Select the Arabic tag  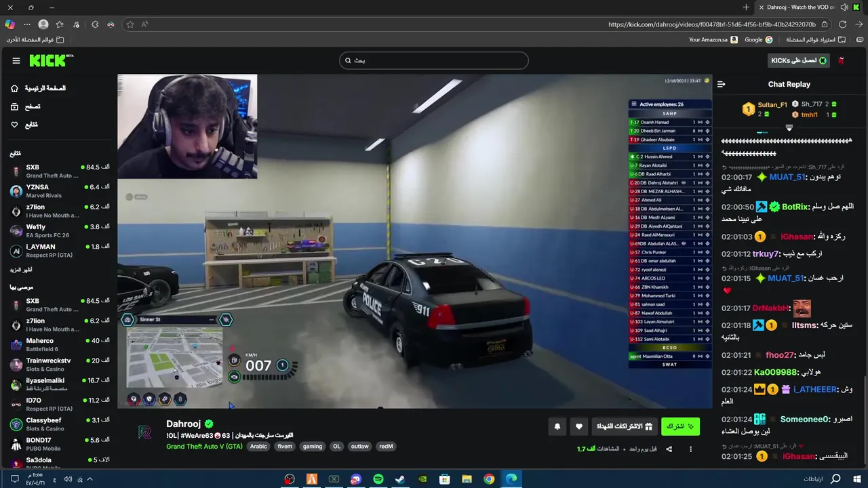[x=258, y=447]
